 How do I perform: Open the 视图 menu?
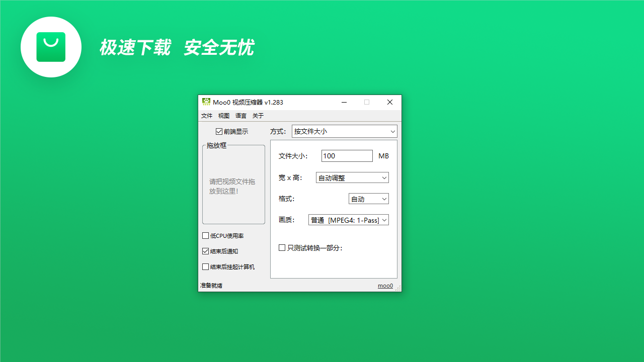[224, 116]
